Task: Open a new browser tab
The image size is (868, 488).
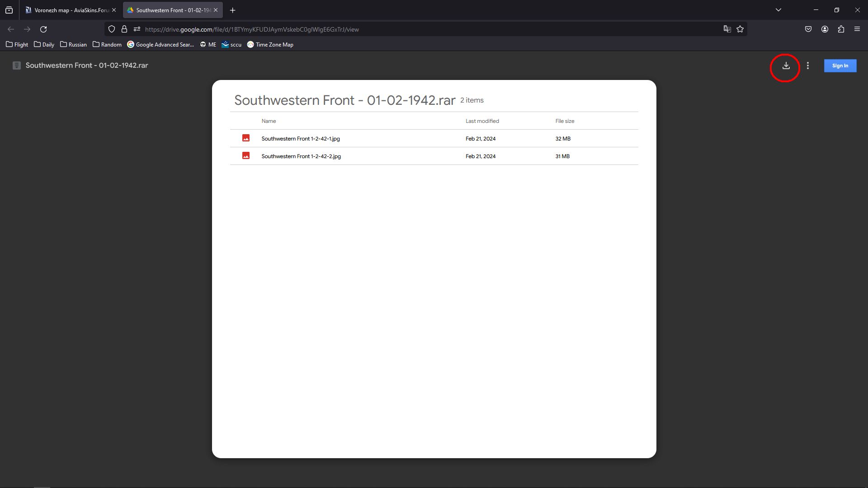Action: [x=233, y=10]
